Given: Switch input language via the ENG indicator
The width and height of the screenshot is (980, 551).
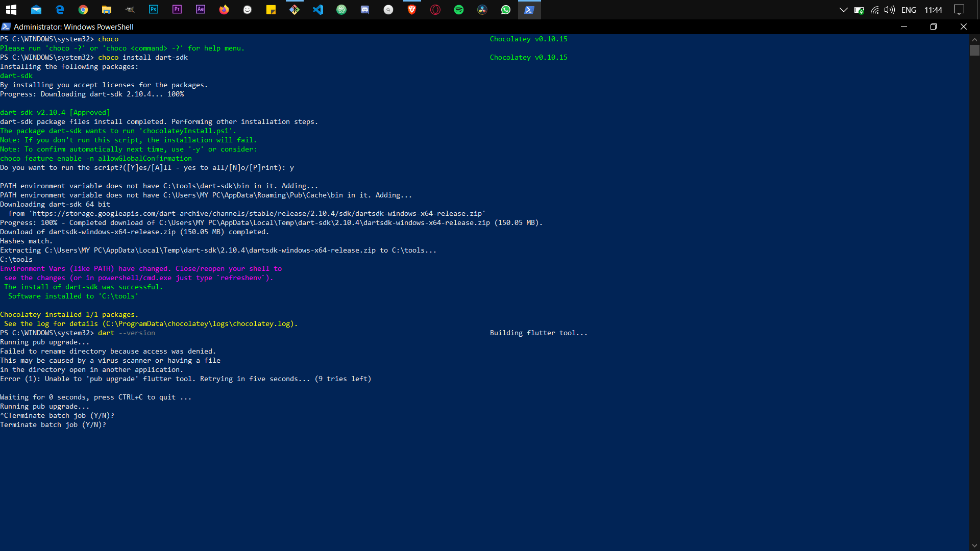Looking at the screenshot, I should coord(909,10).
